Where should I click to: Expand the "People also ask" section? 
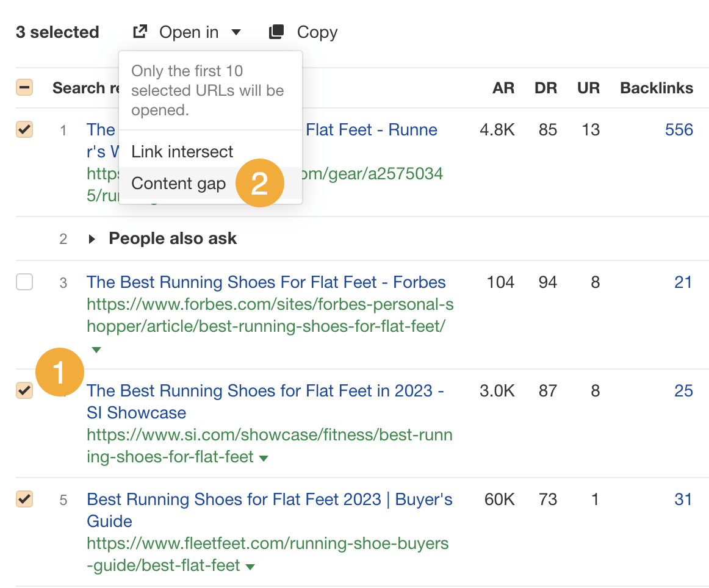(92, 238)
